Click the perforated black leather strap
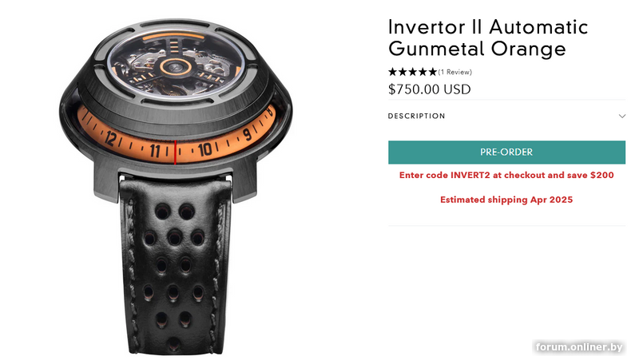Viewport: 639px width, 364px height. point(174,265)
